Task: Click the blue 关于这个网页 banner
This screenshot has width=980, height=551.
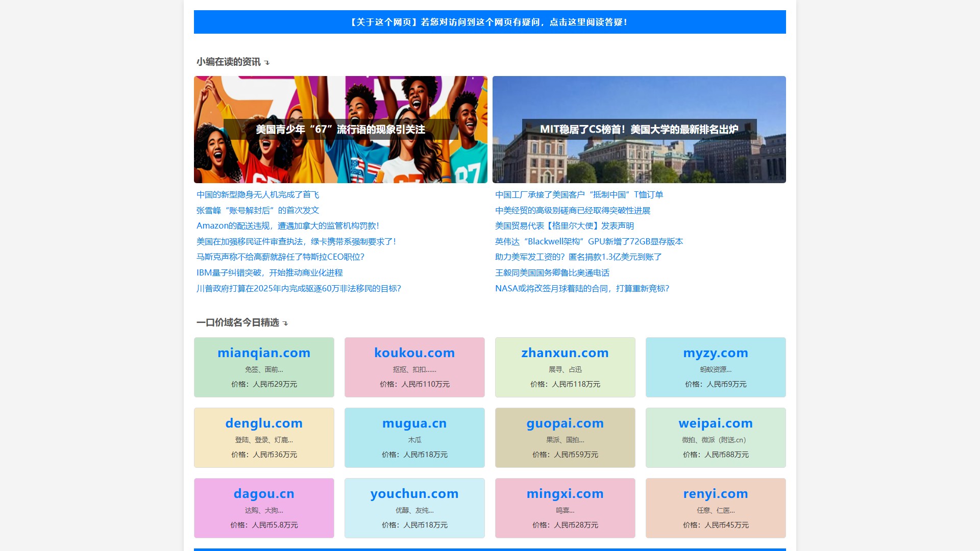Action: pyautogui.click(x=489, y=22)
